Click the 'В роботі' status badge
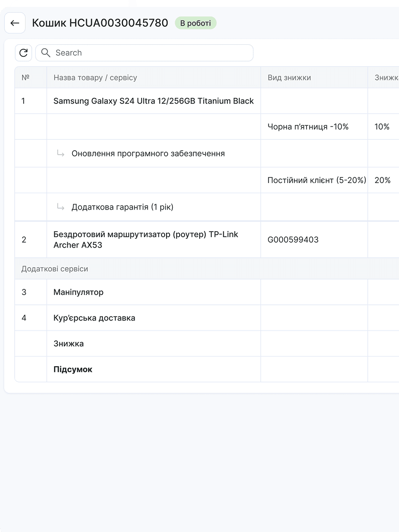Viewport: 399px width, 532px height. [x=196, y=23]
